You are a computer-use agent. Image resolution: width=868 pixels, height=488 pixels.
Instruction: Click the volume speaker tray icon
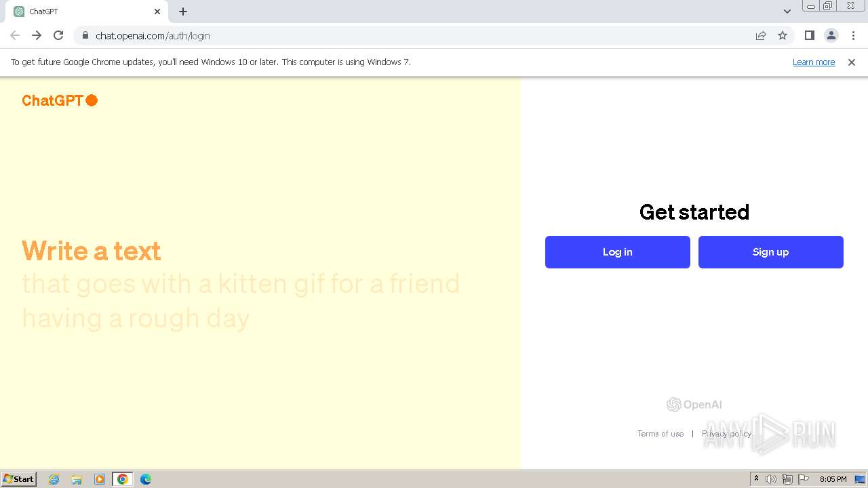coord(771,479)
